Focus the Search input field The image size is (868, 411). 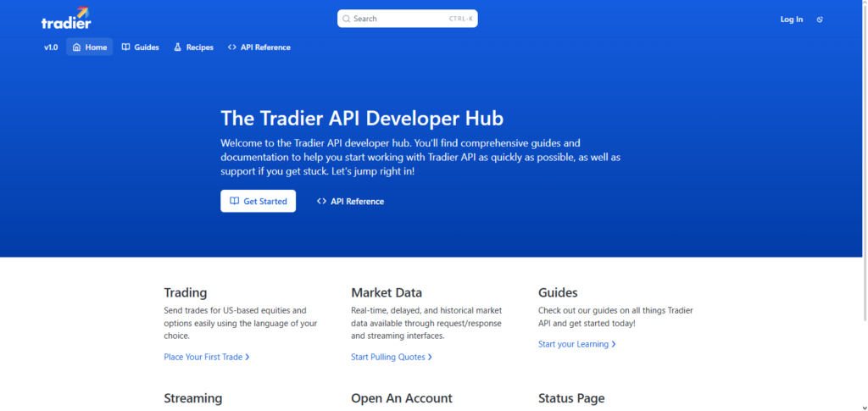(x=408, y=19)
